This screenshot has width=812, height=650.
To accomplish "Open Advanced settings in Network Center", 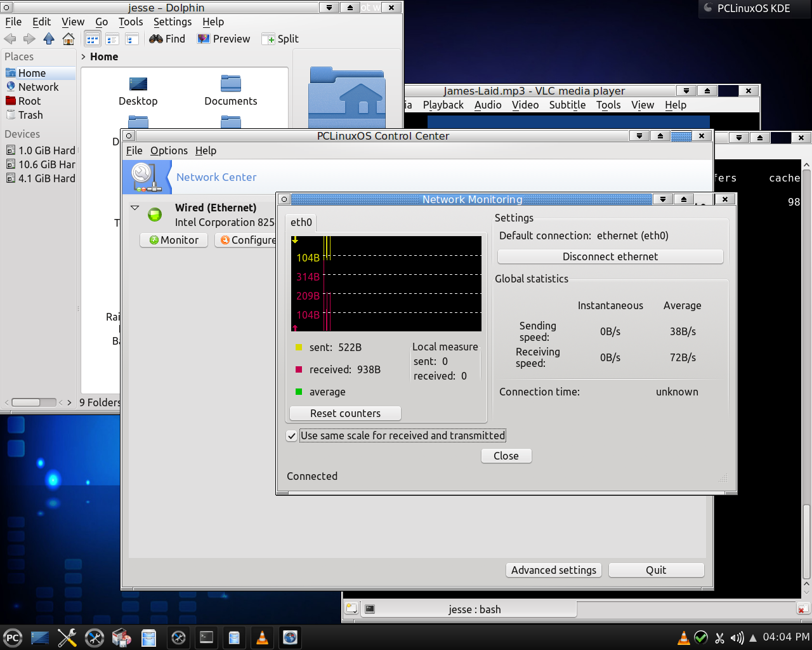I will tap(554, 570).
